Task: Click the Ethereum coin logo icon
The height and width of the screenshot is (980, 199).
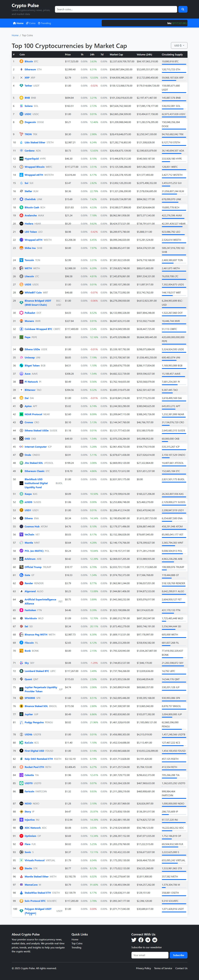Action: pos(21,70)
